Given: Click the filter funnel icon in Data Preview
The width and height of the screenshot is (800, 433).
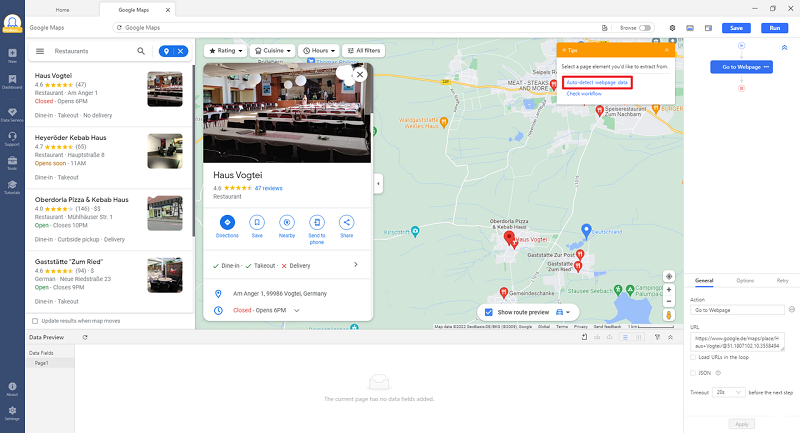Looking at the screenshot, I should pos(657,337).
